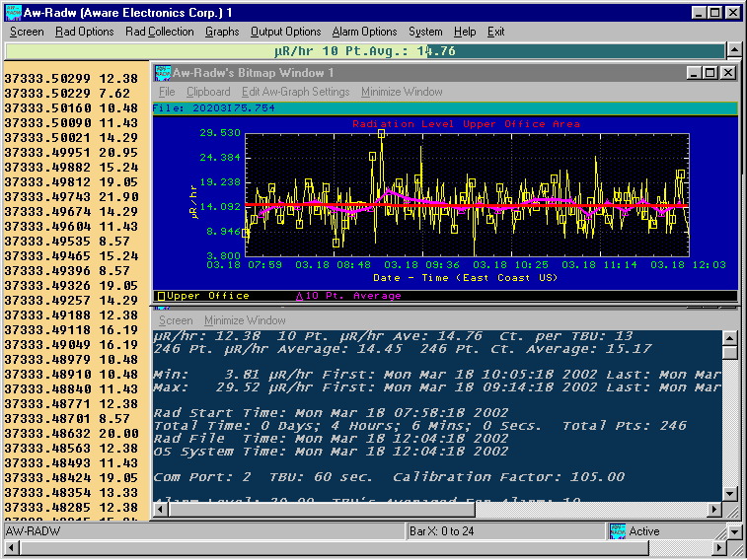Click Minimize Window in lower stats window

pyautogui.click(x=245, y=320)
